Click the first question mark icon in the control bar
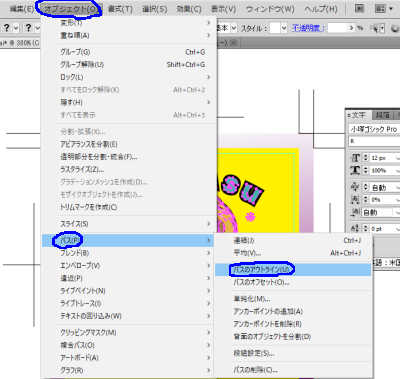Viewport: 400px width, 379px height. [x=7, y=28]
